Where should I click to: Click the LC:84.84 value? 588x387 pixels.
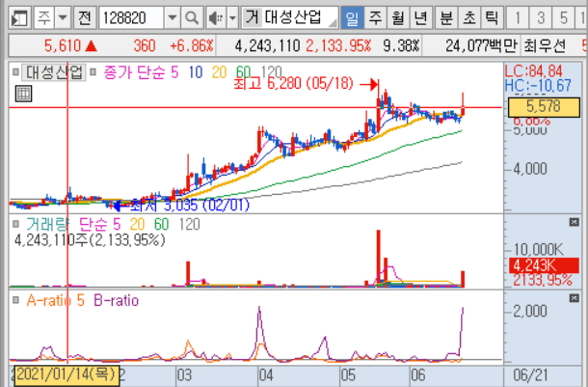[x=534, y=71]
